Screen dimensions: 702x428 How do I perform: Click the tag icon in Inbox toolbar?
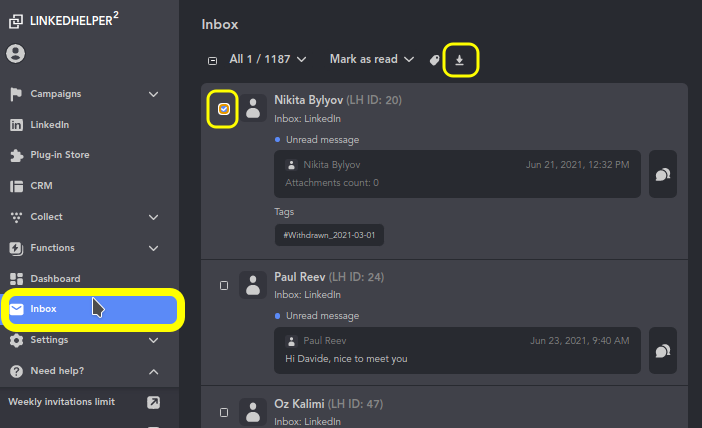[x=434, y=60]
